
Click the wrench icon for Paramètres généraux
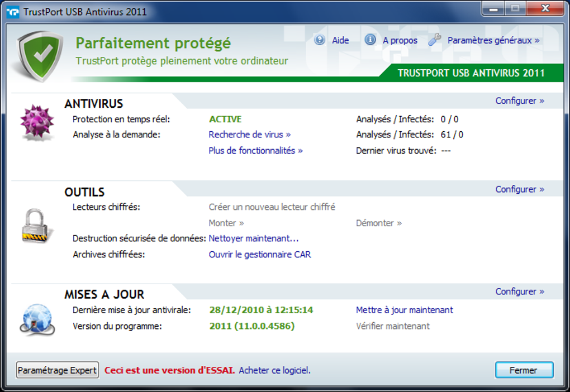coord(434,39)
